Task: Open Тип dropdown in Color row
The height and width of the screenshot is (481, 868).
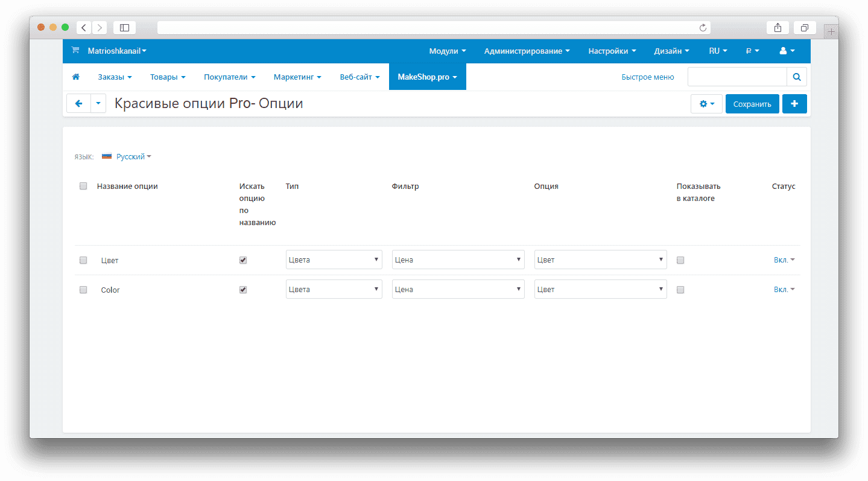Action: point(334,289)
